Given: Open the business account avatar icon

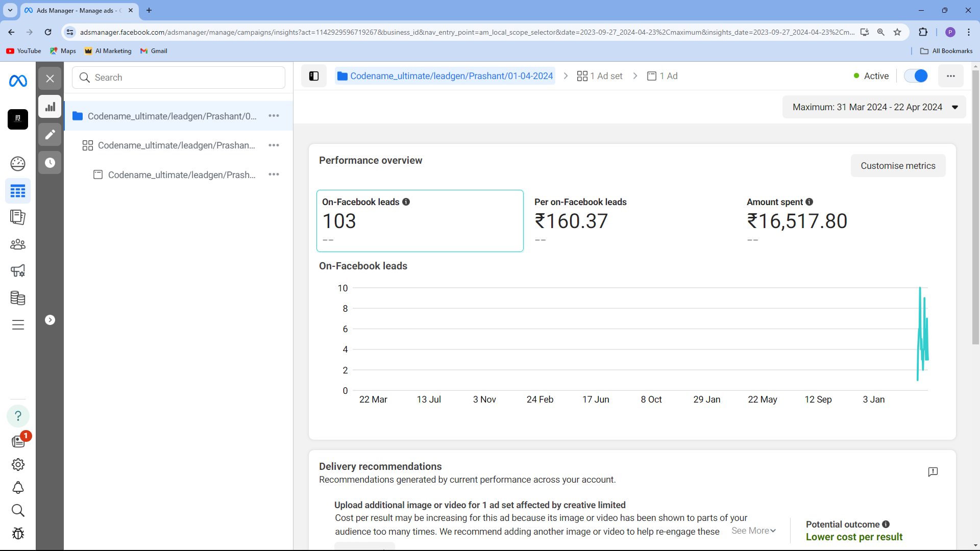Looking at the screenshot, I should [18, 119].
